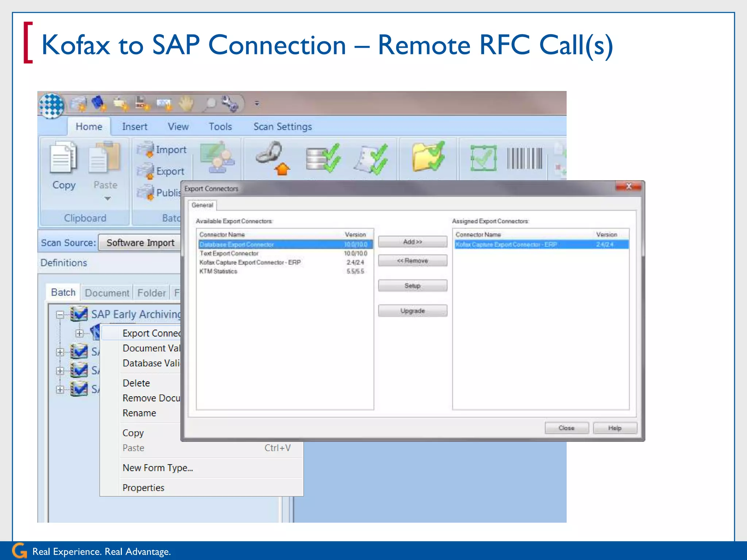Open the View ribbon tab
Screen dimensions: 747x560
(x=178, y=127)
